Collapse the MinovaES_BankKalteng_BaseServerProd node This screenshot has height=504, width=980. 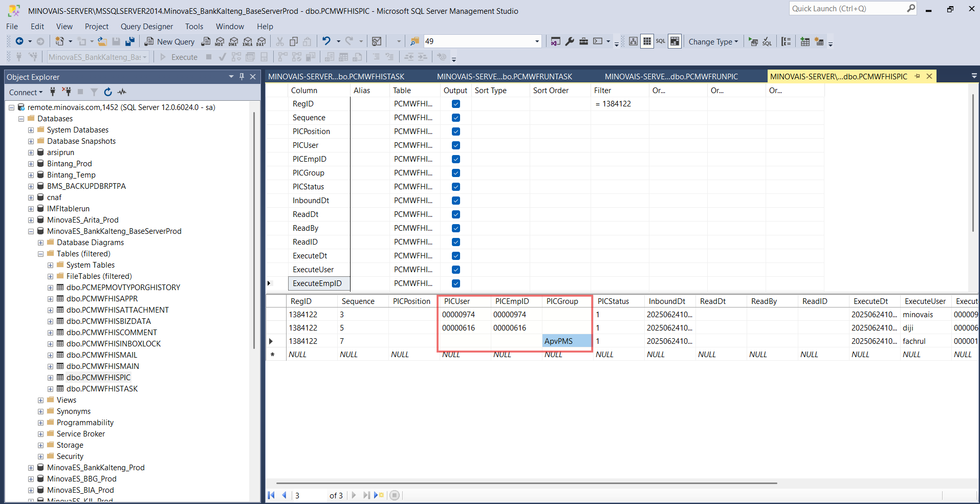coord(31,231)
